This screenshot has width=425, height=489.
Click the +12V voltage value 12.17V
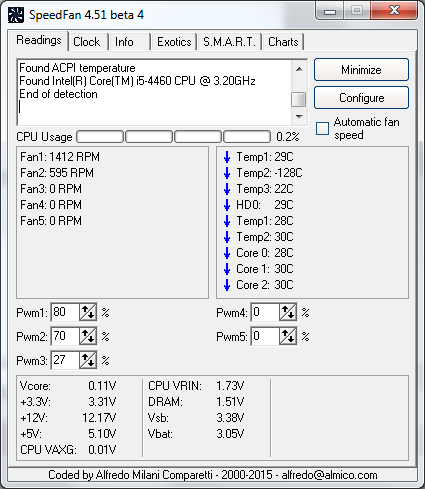click(x=99, y=418)
